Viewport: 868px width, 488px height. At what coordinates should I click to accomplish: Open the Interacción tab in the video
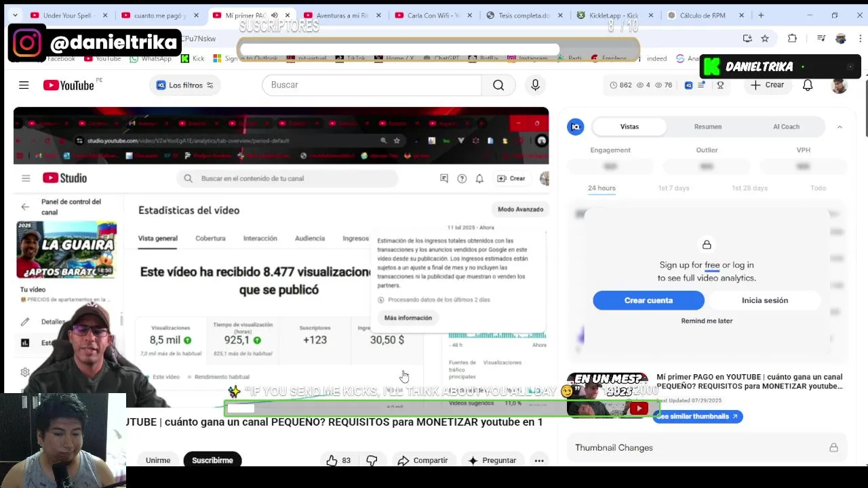260,239
